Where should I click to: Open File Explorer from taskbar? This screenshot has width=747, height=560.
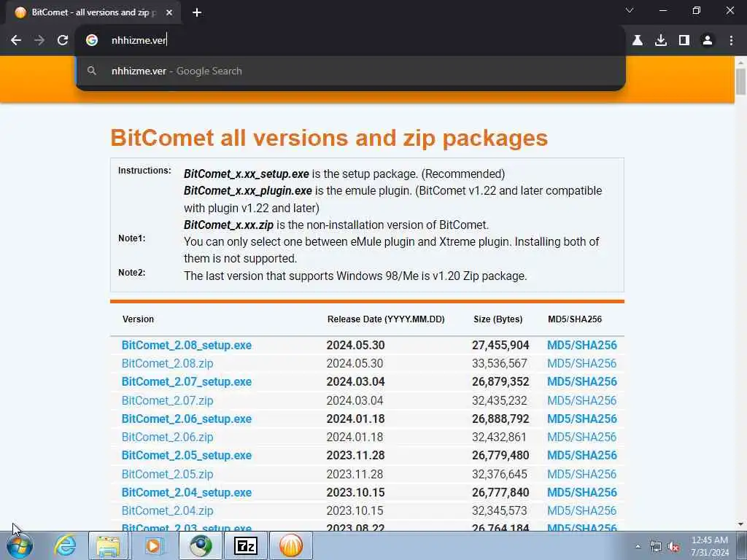pos(109,545)
